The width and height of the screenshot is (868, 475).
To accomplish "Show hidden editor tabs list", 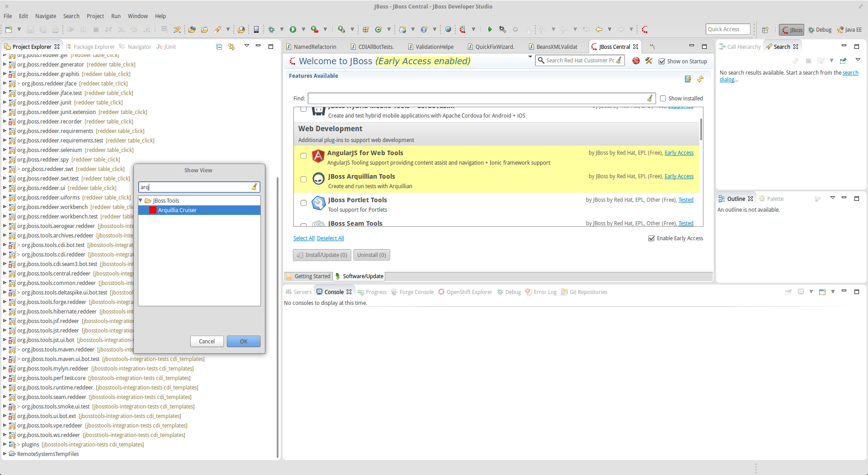I will (x=652, y=47).
